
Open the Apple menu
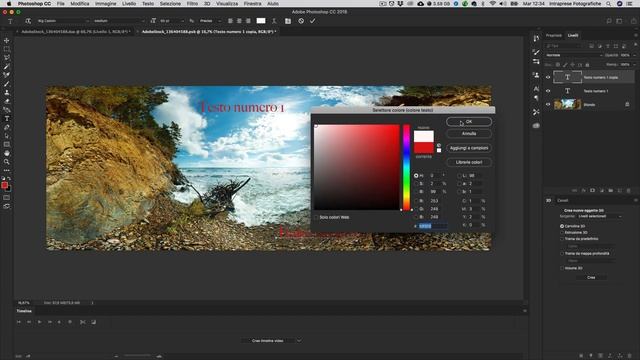pos(8,3)
